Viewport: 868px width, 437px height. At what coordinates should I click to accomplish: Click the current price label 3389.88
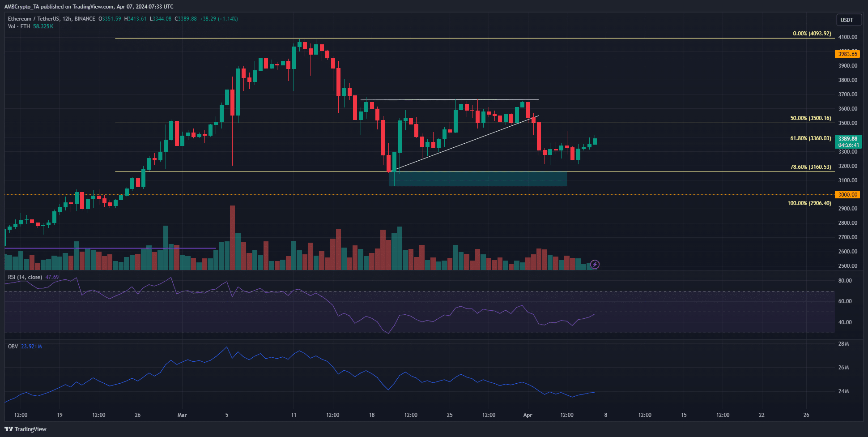848,139
